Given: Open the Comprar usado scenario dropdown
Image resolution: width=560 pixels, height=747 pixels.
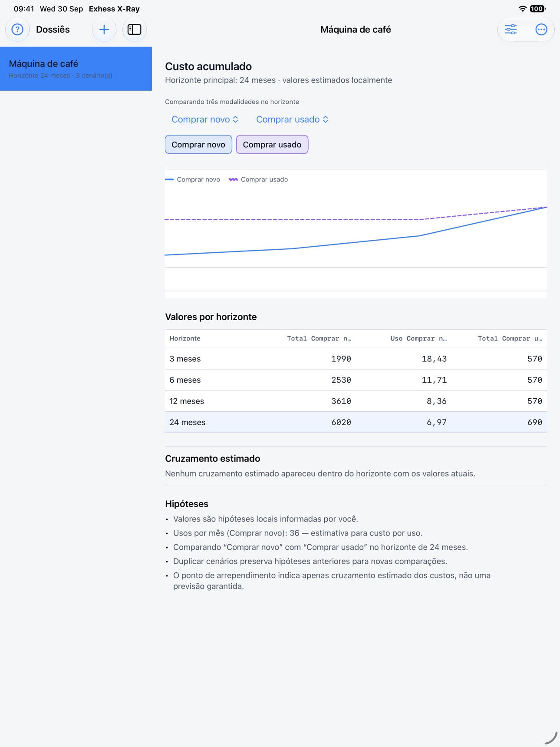Looking at the screenshot, I should coord(292,119).
